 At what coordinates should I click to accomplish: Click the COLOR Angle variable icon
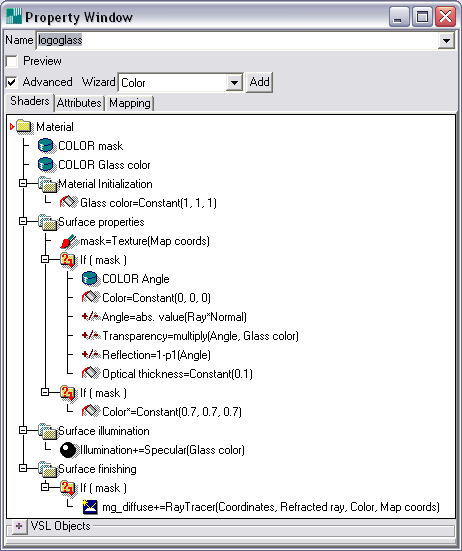coord(90,279)
